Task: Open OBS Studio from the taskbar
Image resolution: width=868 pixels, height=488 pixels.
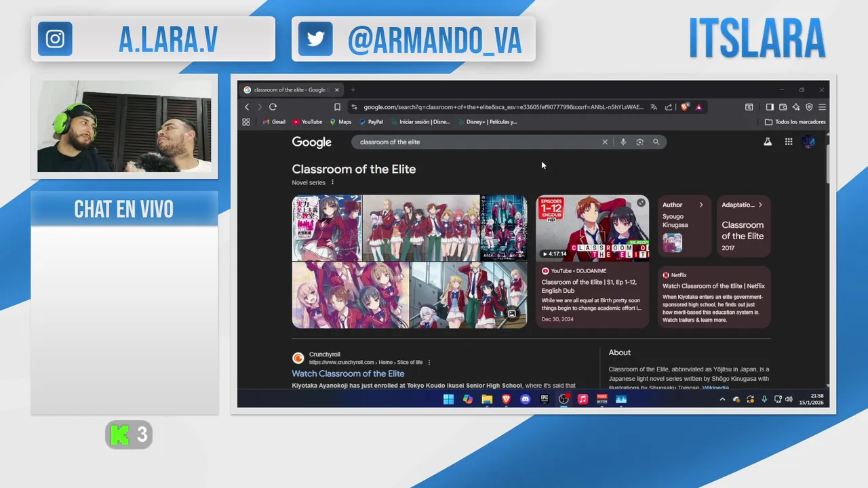Action: [x=564, y=399]
